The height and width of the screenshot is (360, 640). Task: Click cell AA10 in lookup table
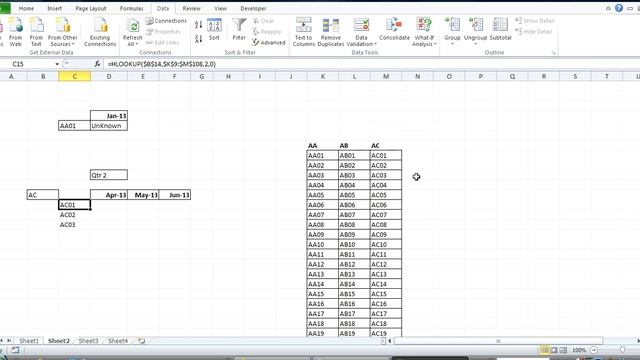(322, 244)
